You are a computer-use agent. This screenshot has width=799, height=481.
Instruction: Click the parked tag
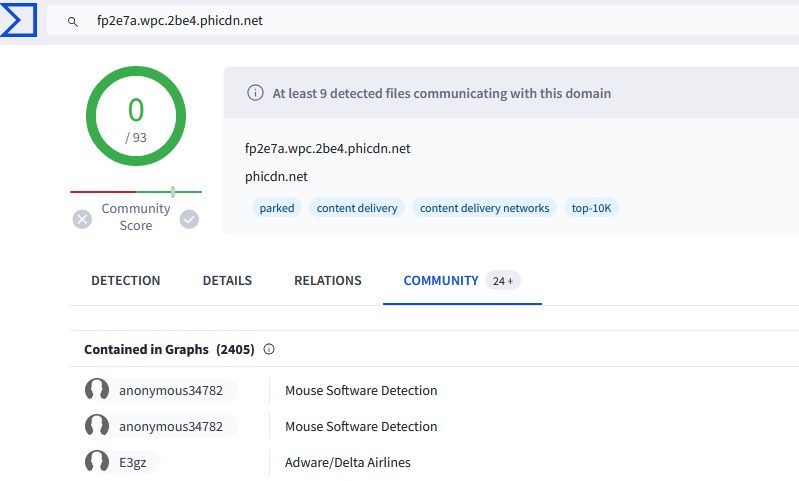[x=276, y=208]
